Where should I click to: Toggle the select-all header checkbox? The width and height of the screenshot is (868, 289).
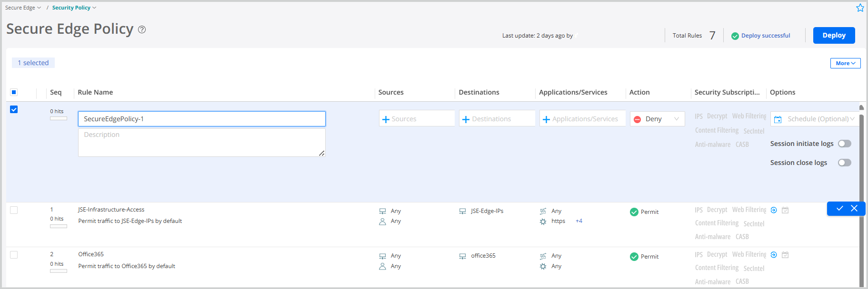14,92
